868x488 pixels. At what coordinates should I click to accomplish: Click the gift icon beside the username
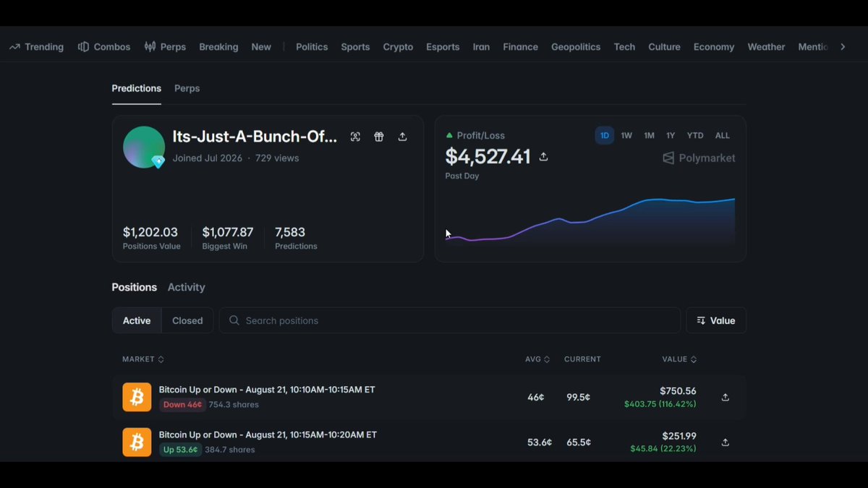pos(379,137)
